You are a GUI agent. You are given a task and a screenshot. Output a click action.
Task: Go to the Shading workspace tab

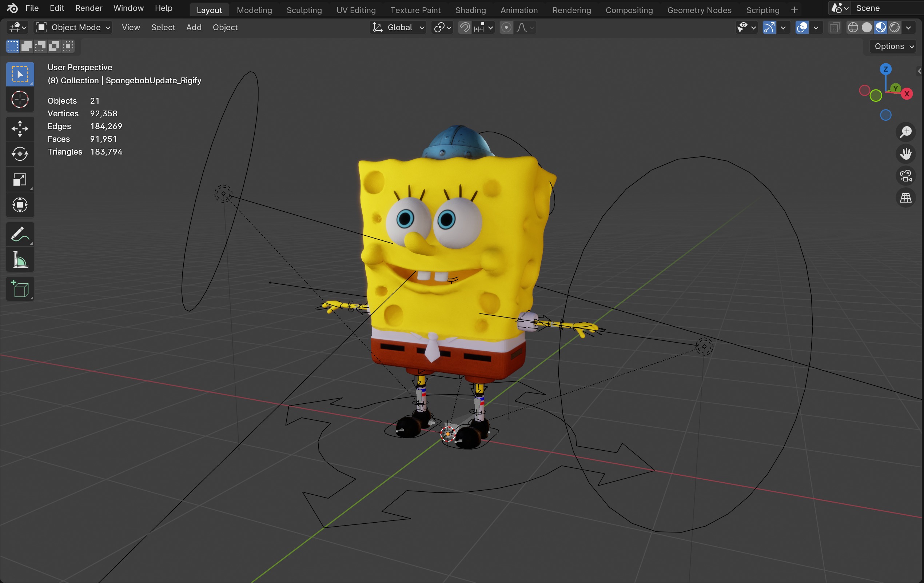pos(470,10)
